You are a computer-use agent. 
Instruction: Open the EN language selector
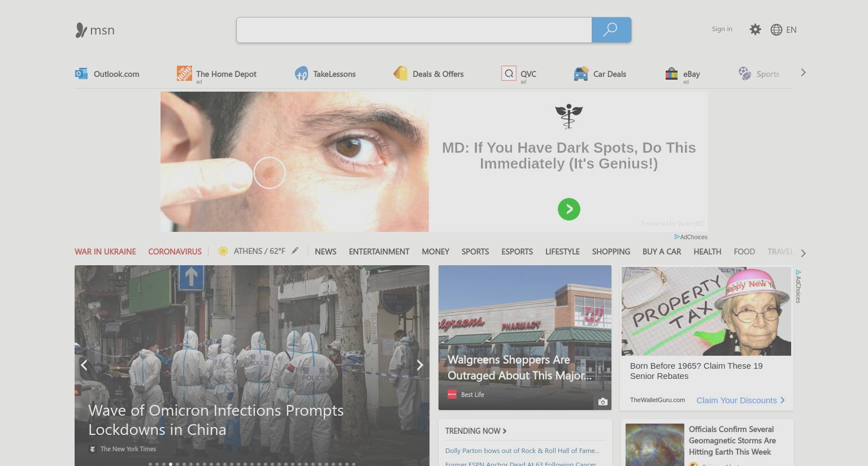(791, 29)
